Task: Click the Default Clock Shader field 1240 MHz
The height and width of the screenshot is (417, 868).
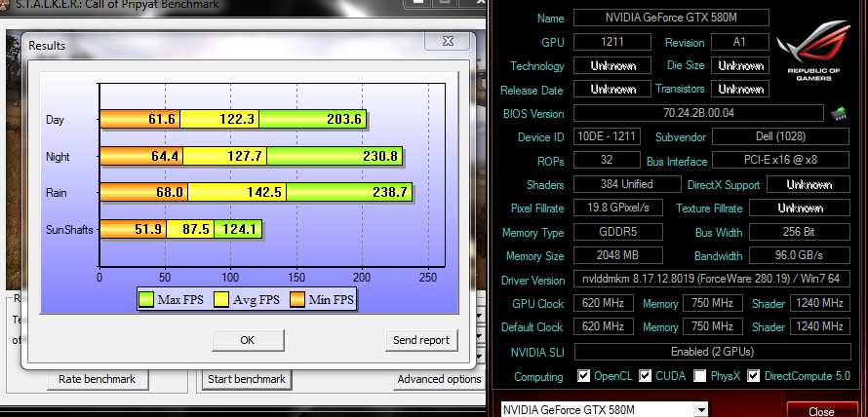Action: click(820, 326)
